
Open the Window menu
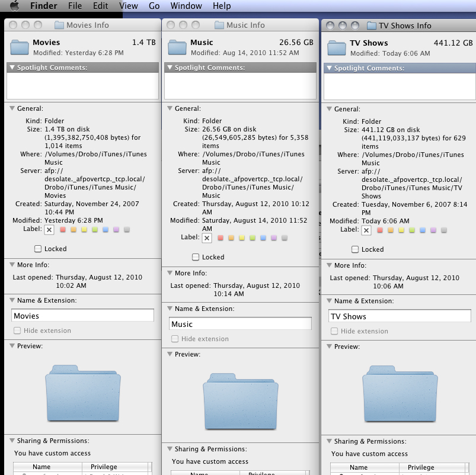[186, 6]
